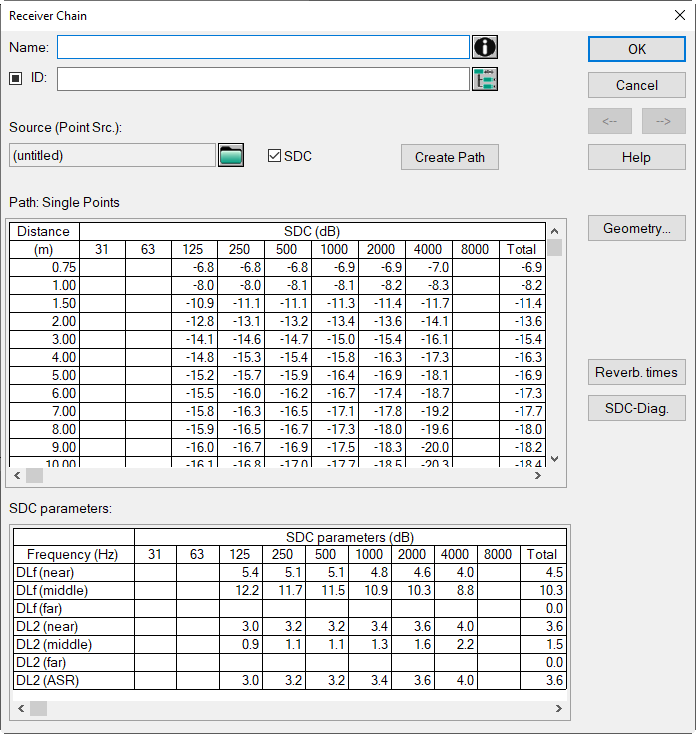
Task: Click the Distance column header
Action: [44, 231]
